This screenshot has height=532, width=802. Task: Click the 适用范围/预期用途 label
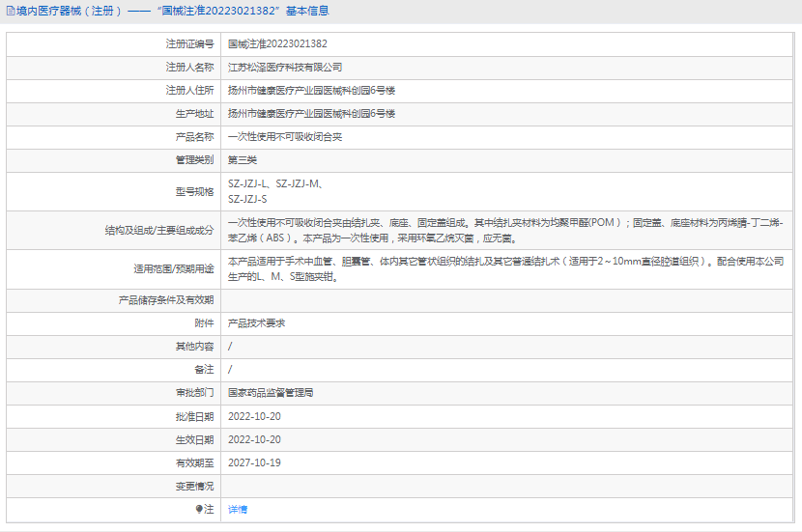point(173,268)
